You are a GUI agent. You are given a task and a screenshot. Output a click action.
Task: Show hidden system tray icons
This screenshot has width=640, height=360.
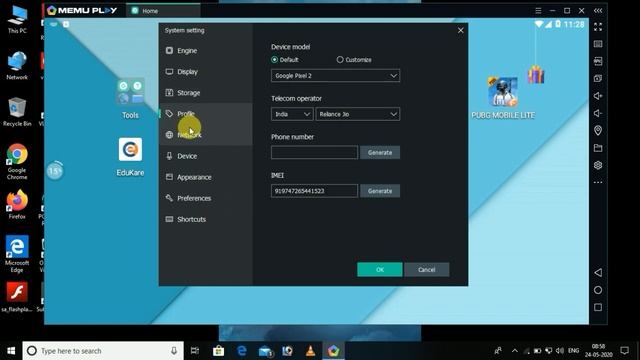pos(515,351)
